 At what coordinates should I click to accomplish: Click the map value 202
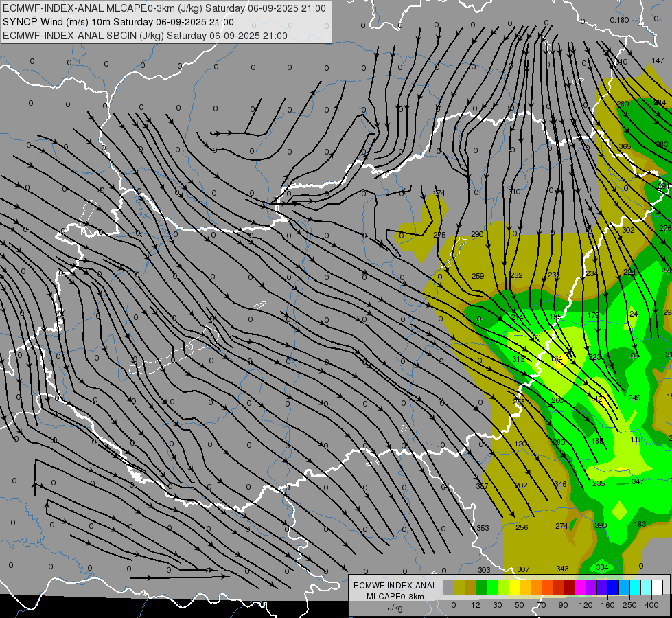(x=521, y=485)
